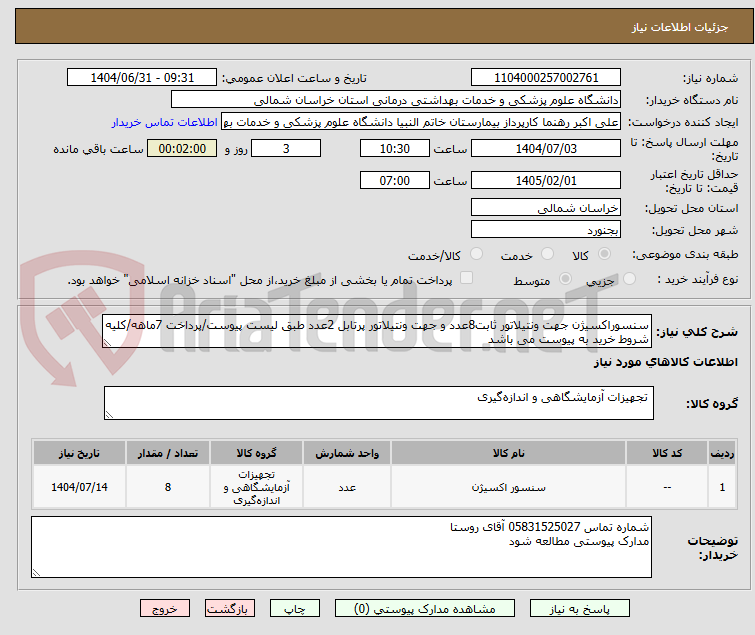This screenshot has height=635, width=755.
Task: Open مشاهده مدارک پیوستی (0) button
Action: 425,609
